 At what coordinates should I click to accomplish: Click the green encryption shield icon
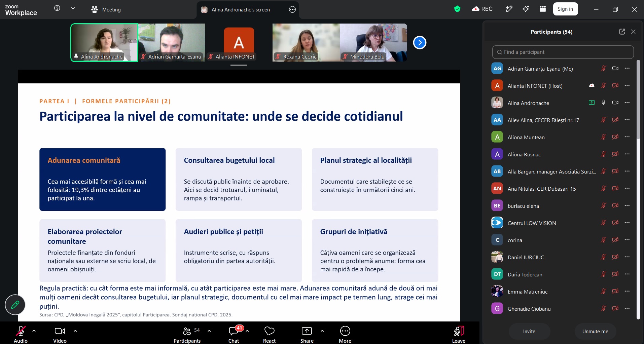point(457,9)
